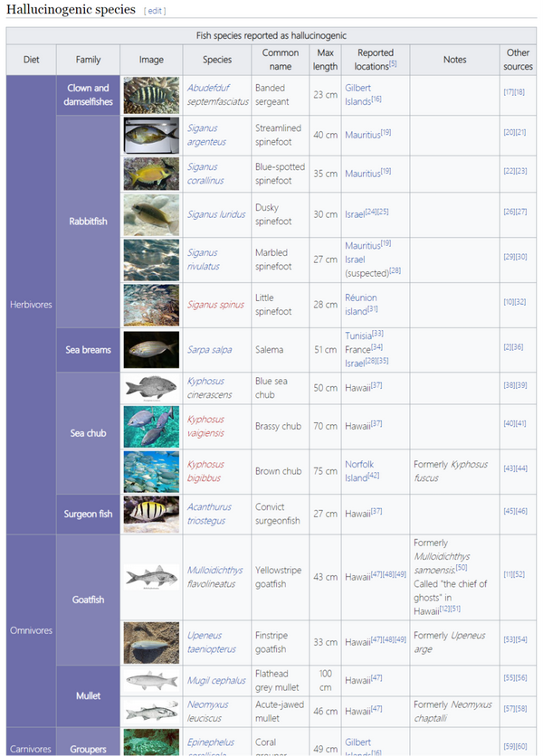Image resolution: width=543 pixels, height=756 pixels.
Task: Open the red Siganus spinus link
Action: [x=215, y=305]
